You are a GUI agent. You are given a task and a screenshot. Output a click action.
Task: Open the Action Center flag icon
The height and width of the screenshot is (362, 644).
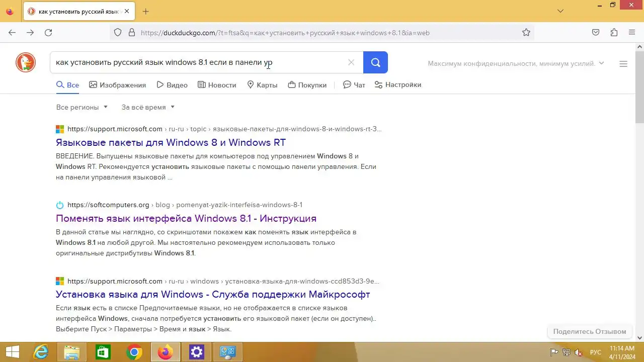click(553, 352)
